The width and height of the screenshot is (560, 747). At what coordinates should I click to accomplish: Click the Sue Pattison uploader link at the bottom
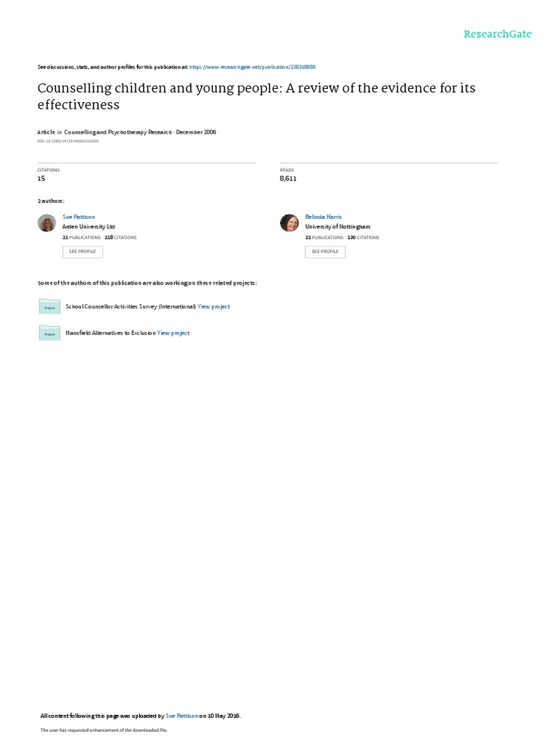(x=182, y=716)
